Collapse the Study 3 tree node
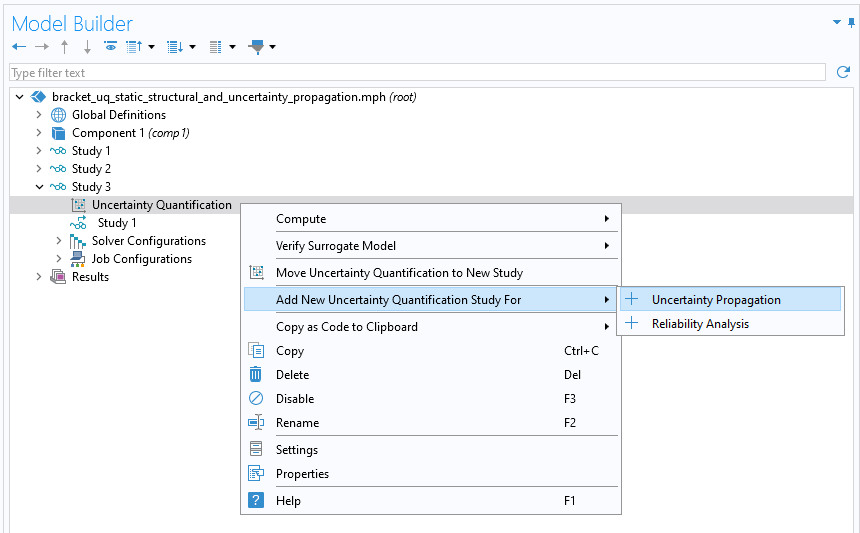The image size is (860, 533). 39,187
